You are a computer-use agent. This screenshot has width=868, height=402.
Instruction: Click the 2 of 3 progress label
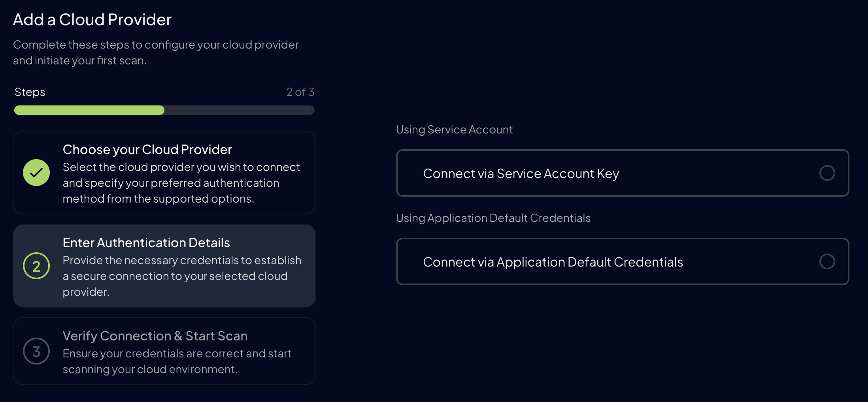[300, 92]
